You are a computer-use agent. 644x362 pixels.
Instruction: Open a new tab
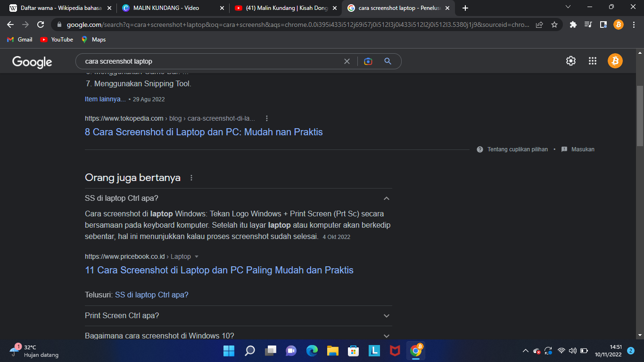tap(465, 8)
